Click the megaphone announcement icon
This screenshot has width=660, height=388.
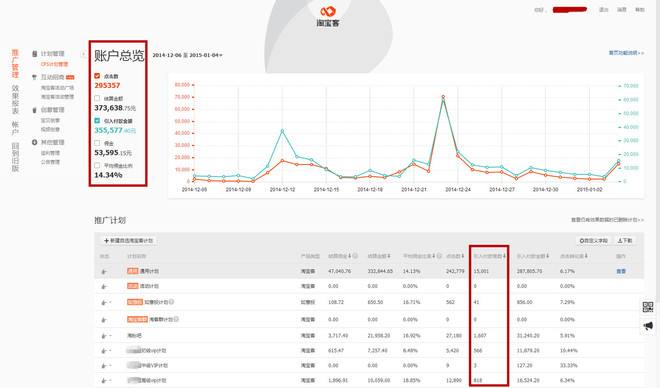coord(648,325)
